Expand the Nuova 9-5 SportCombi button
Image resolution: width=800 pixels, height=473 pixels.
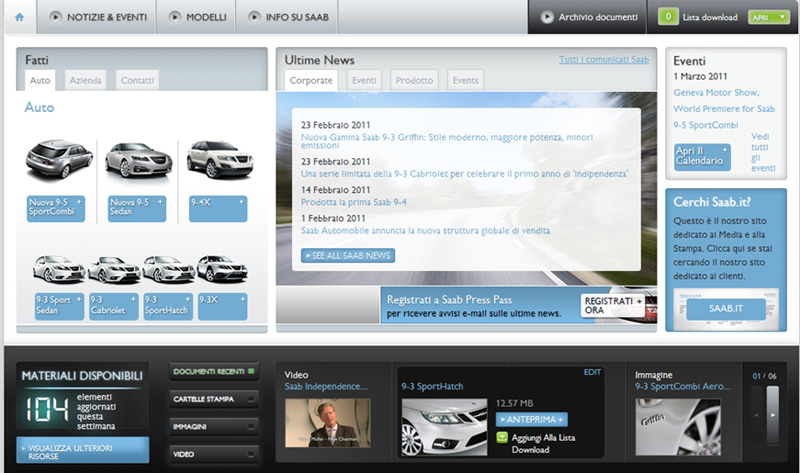56,208
